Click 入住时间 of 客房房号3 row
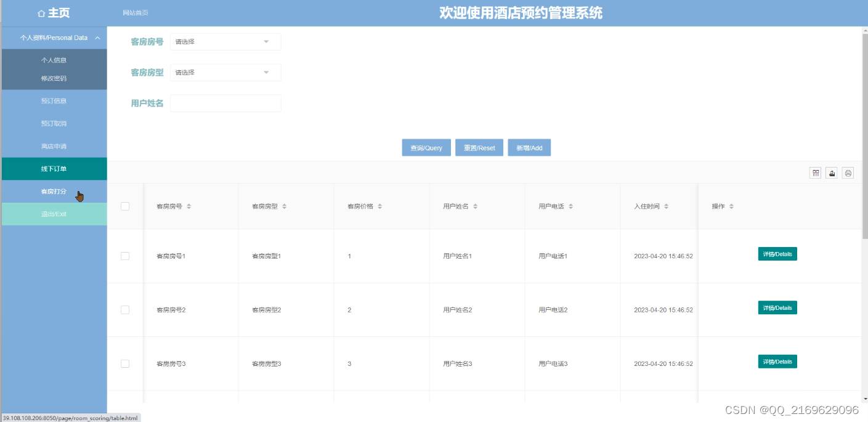868x422 pixels. (x=663, y=363)
